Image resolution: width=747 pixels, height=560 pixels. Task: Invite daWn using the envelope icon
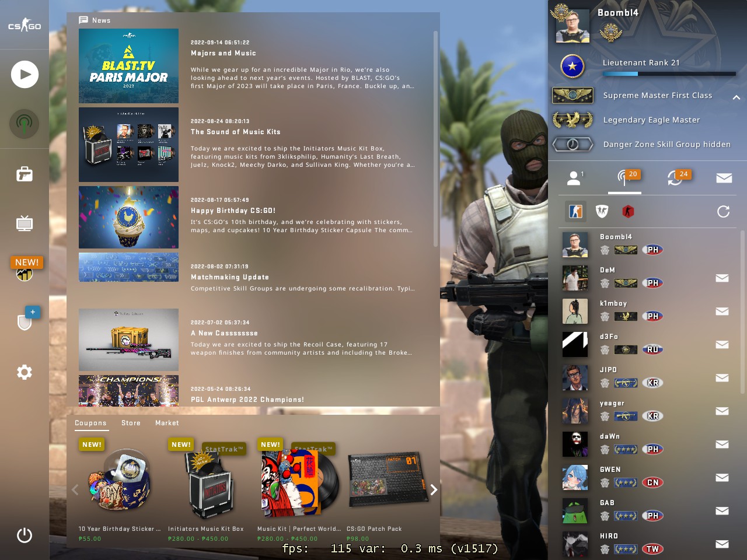click(x=722, y=444)
